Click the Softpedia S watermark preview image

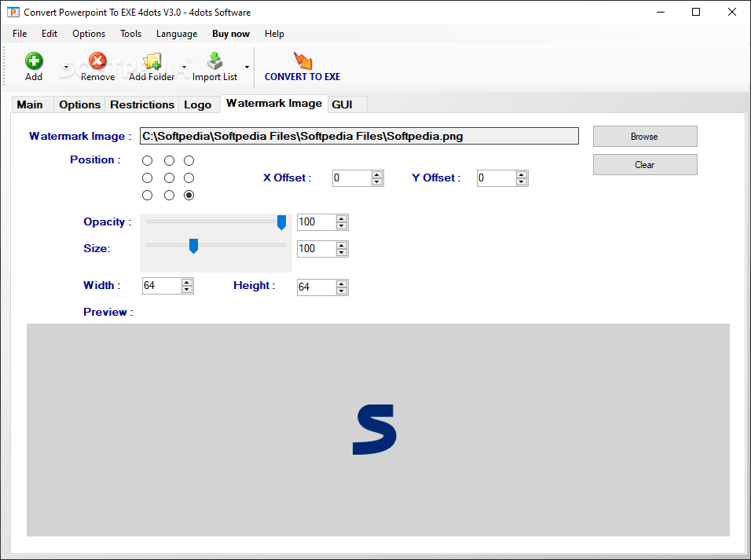coord(375,430)
